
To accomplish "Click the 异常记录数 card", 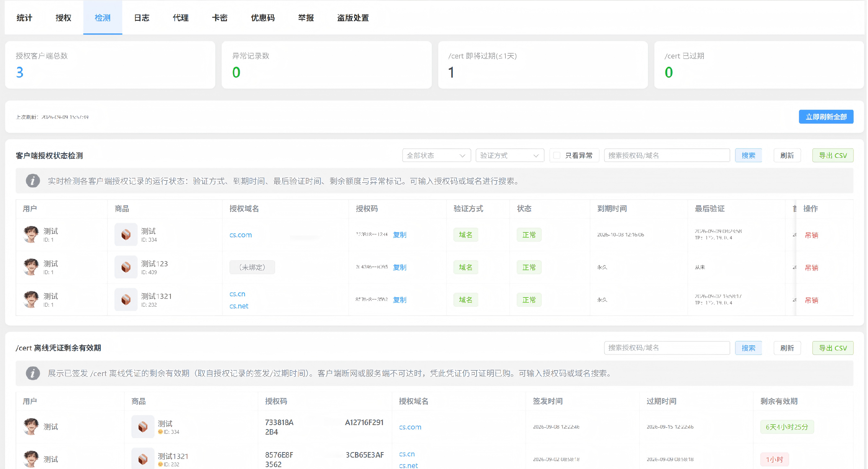I will tap(327, 65).
